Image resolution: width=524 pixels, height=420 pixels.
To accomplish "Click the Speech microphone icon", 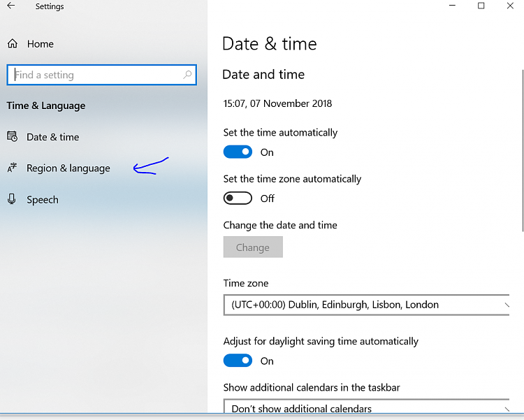I will coord(12,199).
